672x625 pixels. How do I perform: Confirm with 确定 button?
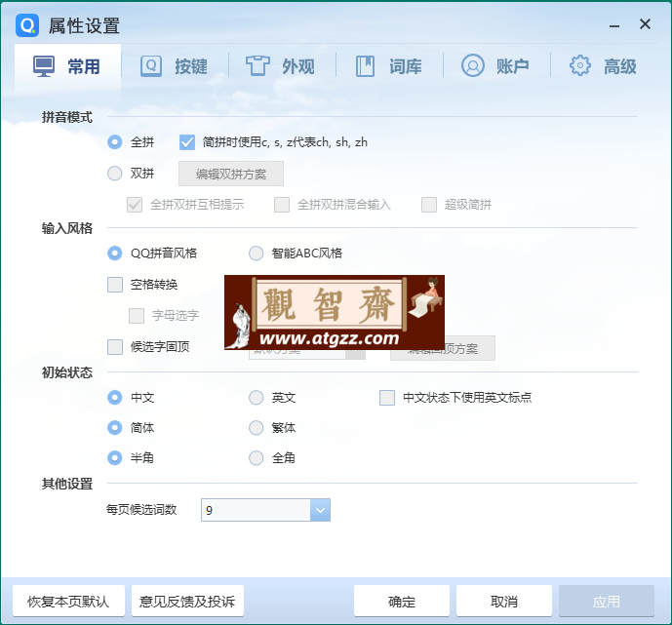pos(402,602)
